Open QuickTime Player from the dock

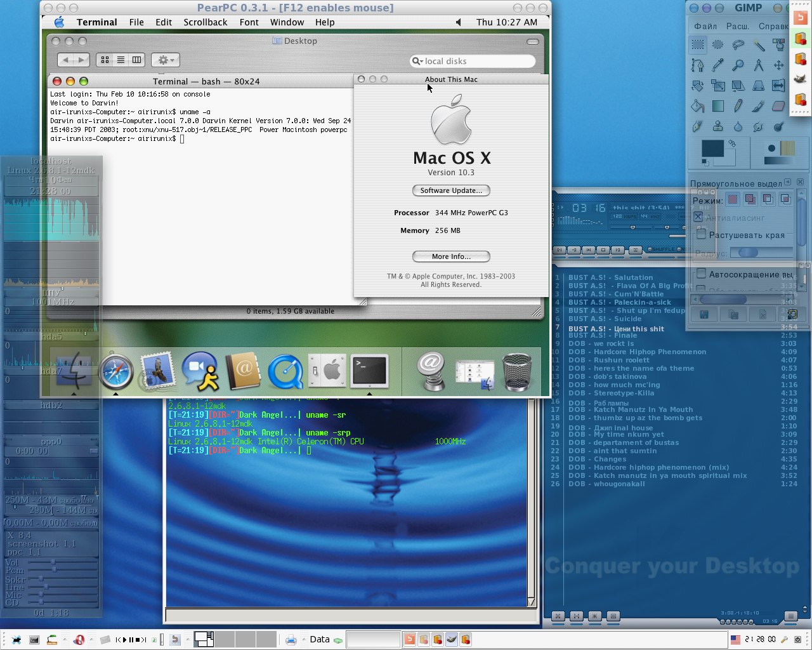point(285,371)
